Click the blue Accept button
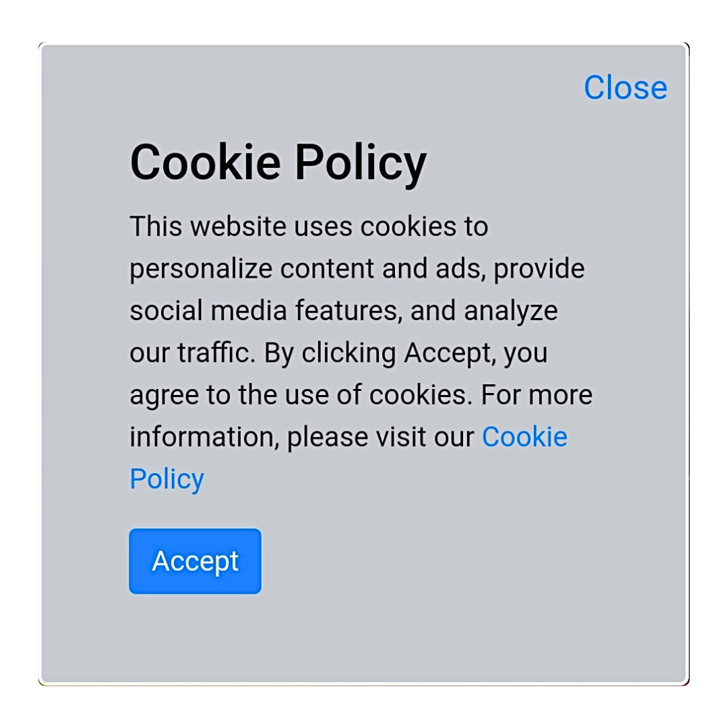Viewport: 728px width, 728px height. click(195, 561)
